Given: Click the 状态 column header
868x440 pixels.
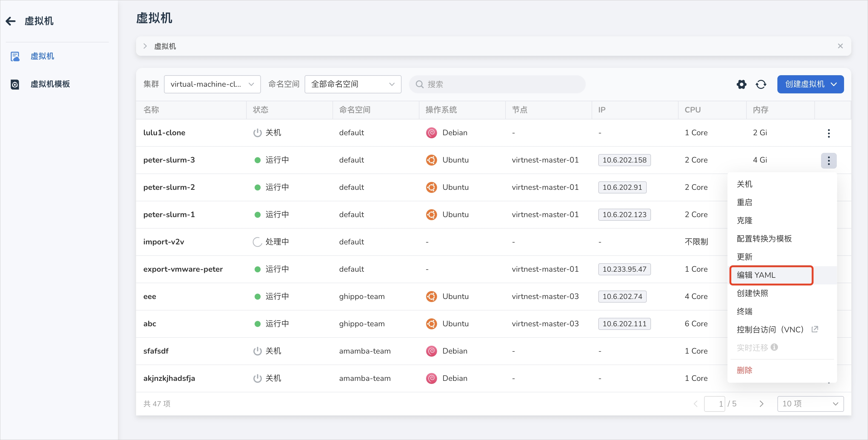Looking at the screenshot, I should pyautogui.click(x=260, y=110).
